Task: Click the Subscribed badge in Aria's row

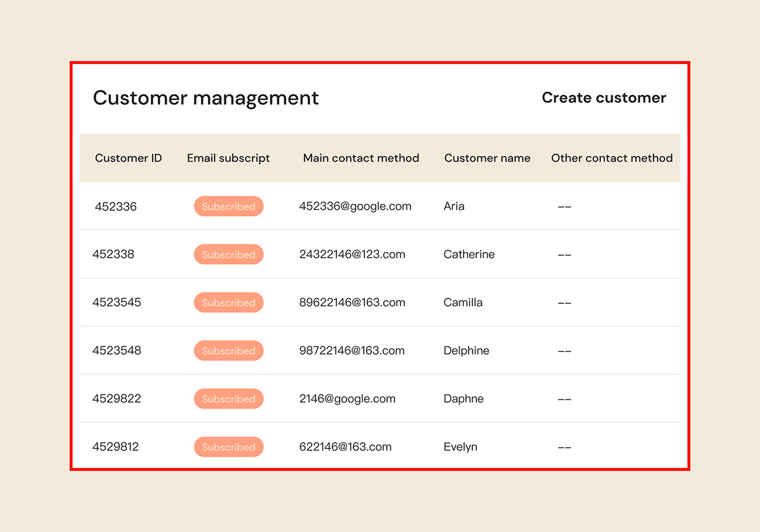Action: [229, 206]
